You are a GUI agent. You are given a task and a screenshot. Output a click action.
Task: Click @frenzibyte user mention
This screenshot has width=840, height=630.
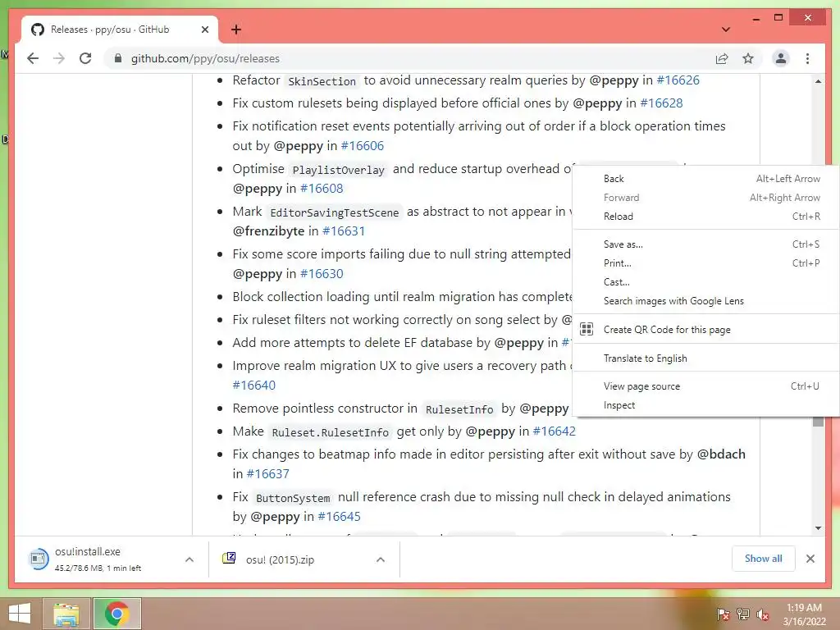coord(268,231)
